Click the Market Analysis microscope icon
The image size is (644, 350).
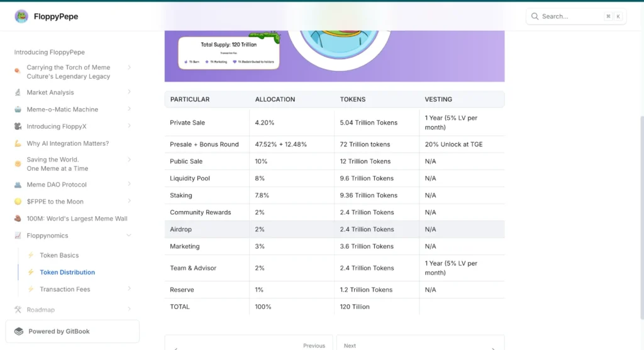[18, 92]
